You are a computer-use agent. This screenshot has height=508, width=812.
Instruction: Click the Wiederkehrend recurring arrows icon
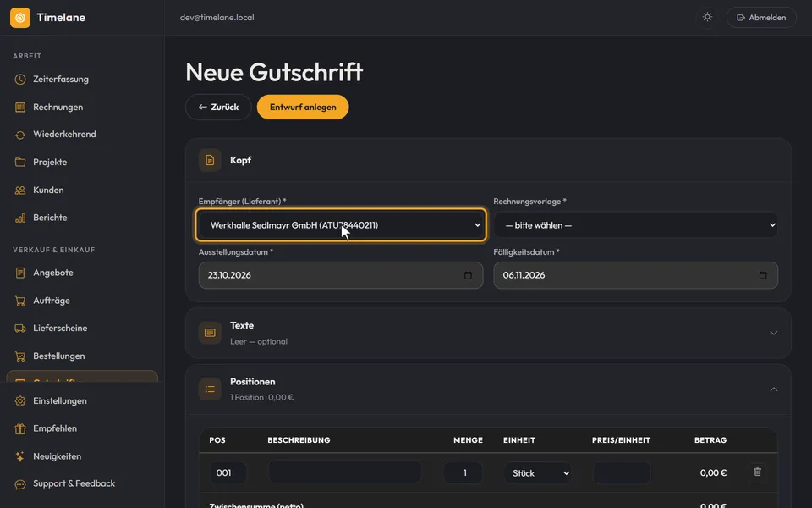click(20, 135)
